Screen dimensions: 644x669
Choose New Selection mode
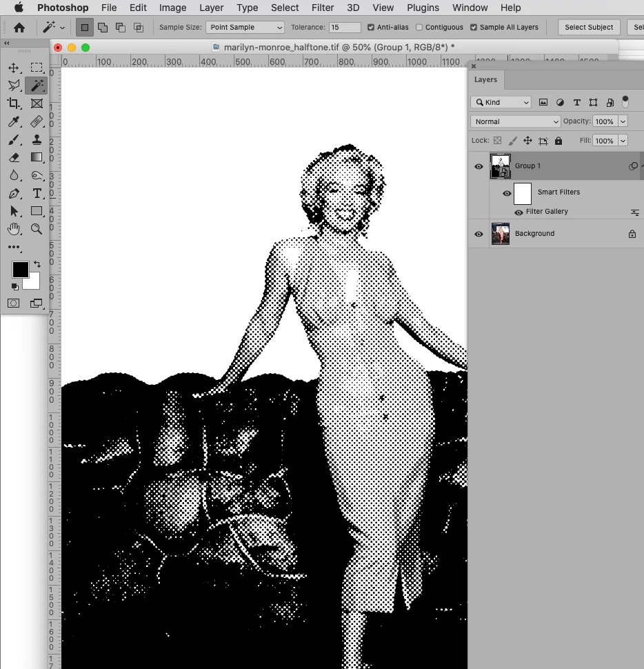84,28
